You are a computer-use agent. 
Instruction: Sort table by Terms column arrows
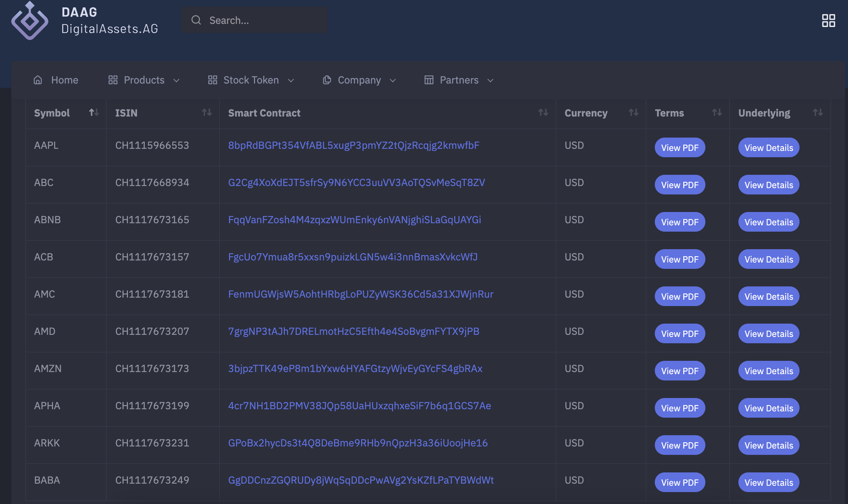(x=717, y=112)
